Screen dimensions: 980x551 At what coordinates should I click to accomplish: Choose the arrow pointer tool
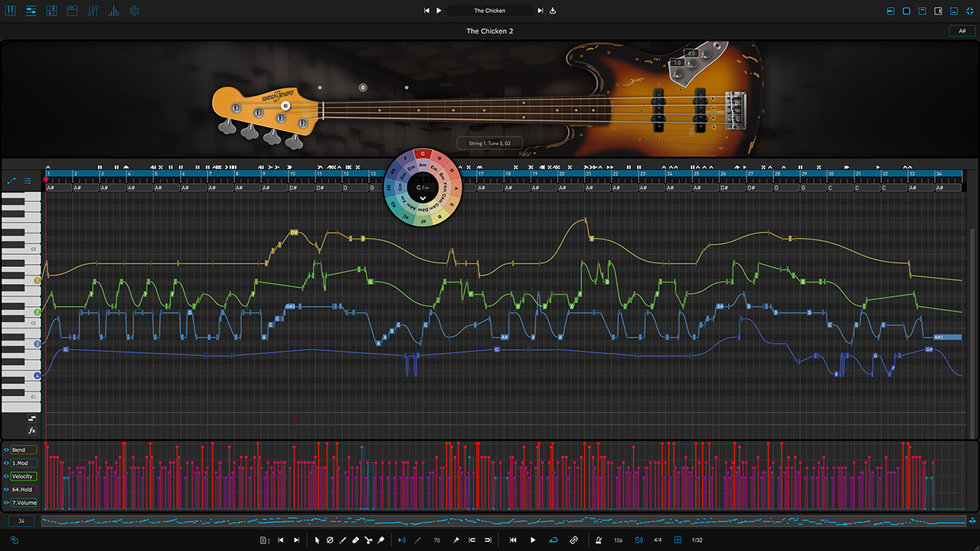[x=317, y=540]
